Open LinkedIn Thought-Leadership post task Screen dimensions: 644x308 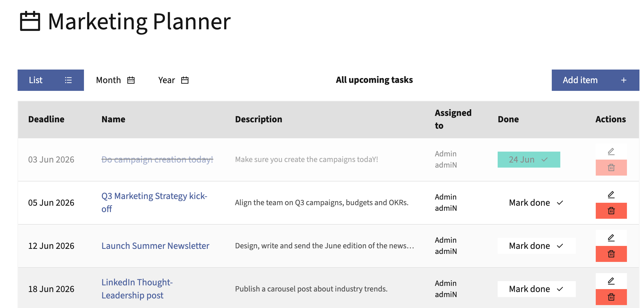tap(137, 289)
